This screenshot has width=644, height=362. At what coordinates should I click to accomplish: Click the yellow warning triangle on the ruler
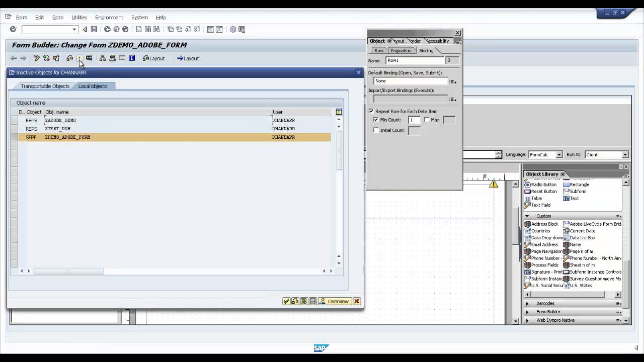pyautogui.click(x=494, y=185)
